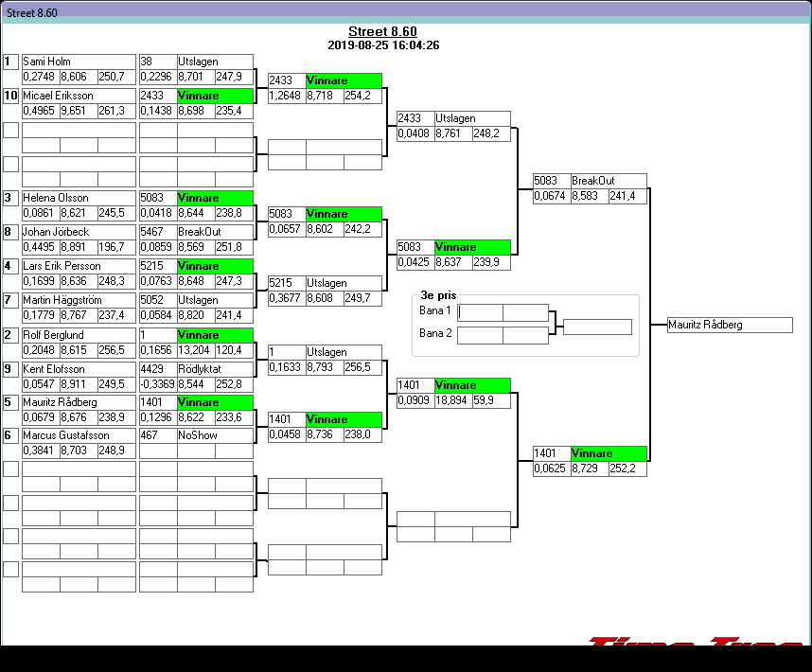Click the first Bana 1 input field
The width and height of the screenshot is (812, 672).
click(x=480, y=313)
